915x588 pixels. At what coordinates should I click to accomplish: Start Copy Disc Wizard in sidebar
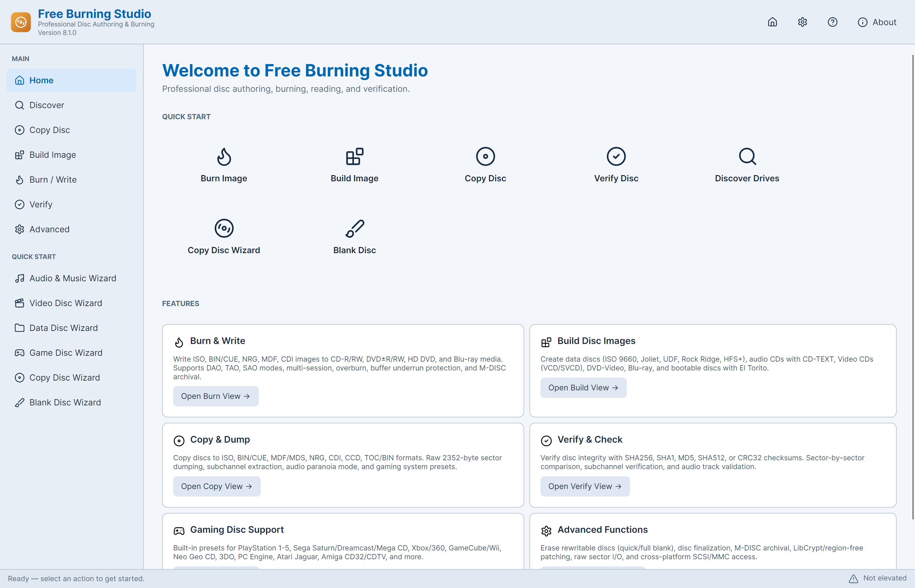coord(72,377)
